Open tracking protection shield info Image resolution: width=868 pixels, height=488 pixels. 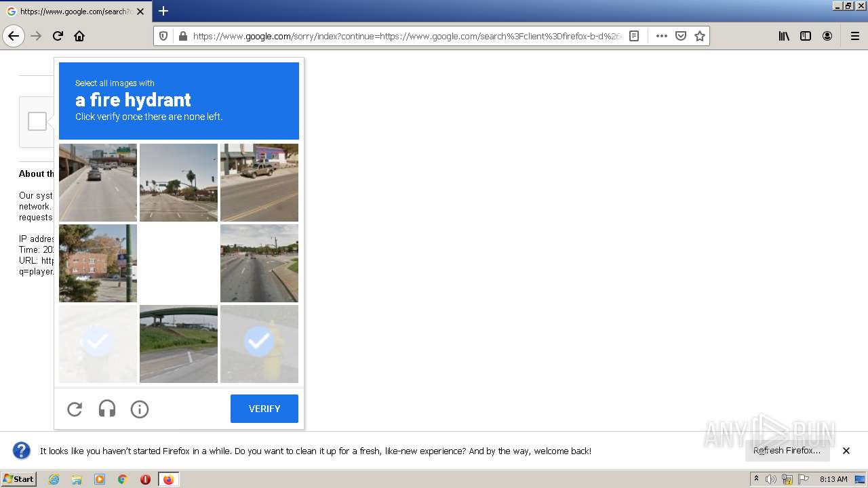163,36
